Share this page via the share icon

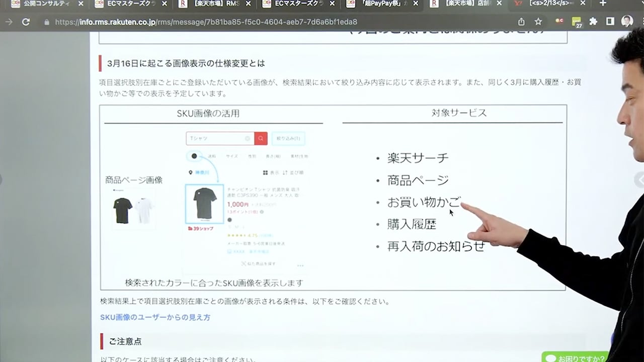(x=521, y=22)
